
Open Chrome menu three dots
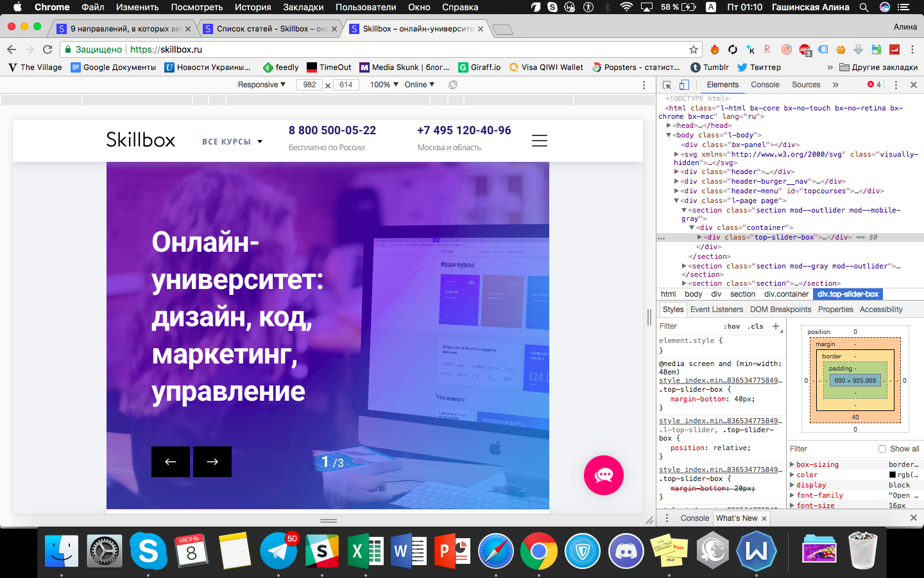click(912, 49)
